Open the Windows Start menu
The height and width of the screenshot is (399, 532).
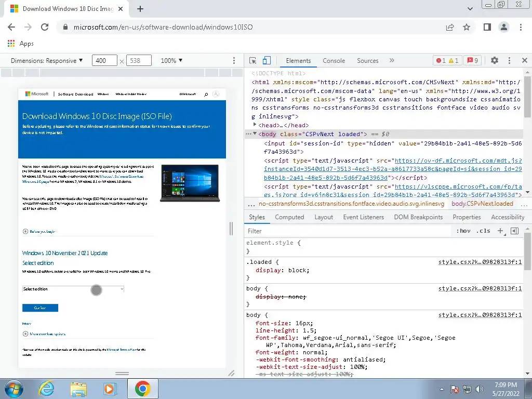click(x=14, y=389)
